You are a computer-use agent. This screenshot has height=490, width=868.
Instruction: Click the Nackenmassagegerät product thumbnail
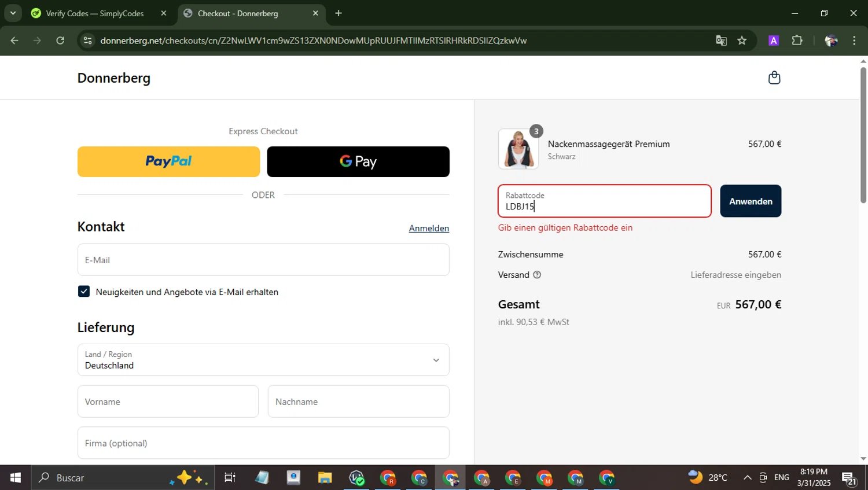pyautogui.click(x=518, y=149)
